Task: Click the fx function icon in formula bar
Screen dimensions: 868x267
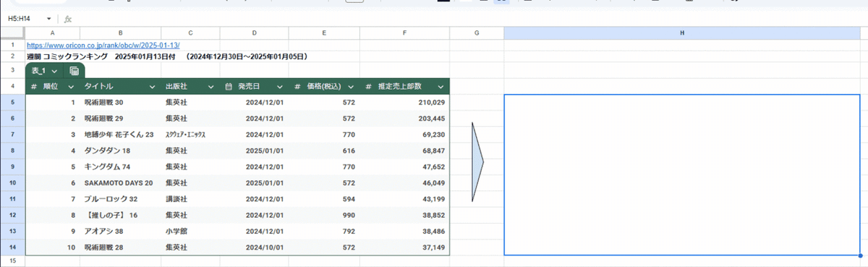Action: point(68,19)
